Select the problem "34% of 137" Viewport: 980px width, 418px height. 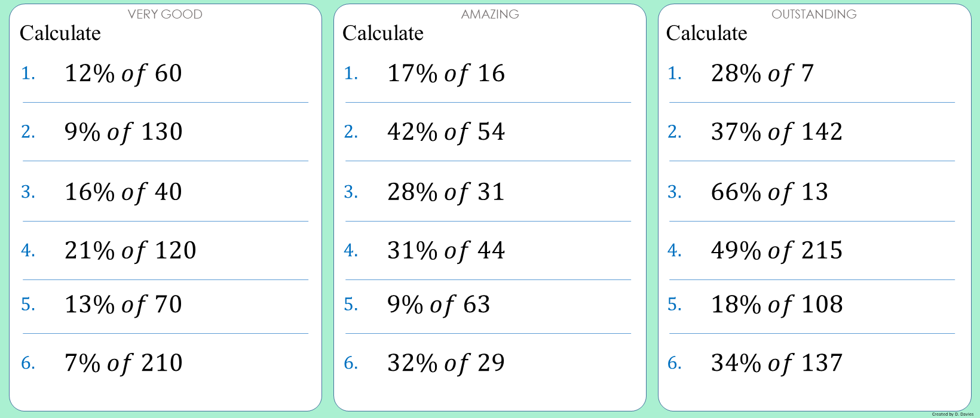point(777,363)
